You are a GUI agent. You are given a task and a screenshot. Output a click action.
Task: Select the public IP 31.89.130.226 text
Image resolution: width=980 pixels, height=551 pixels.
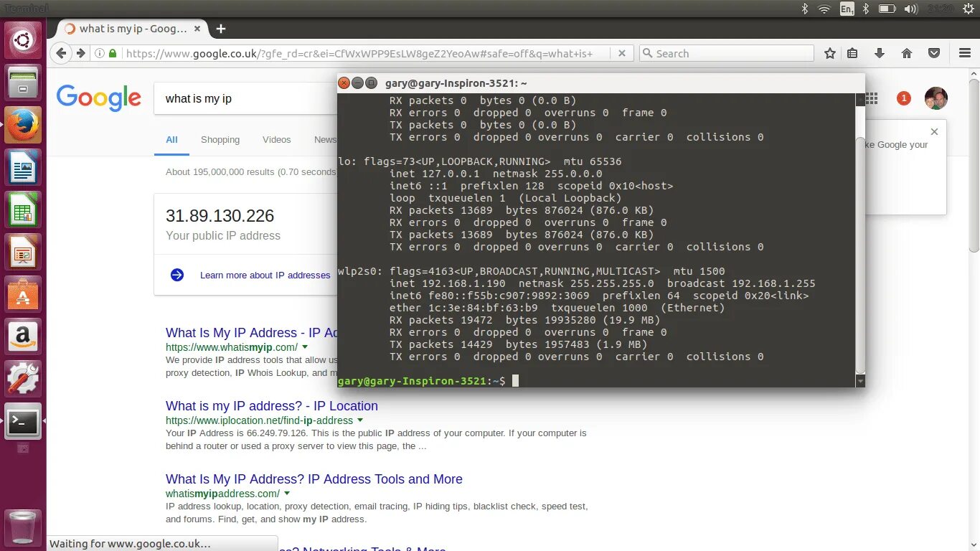point(220,216)
